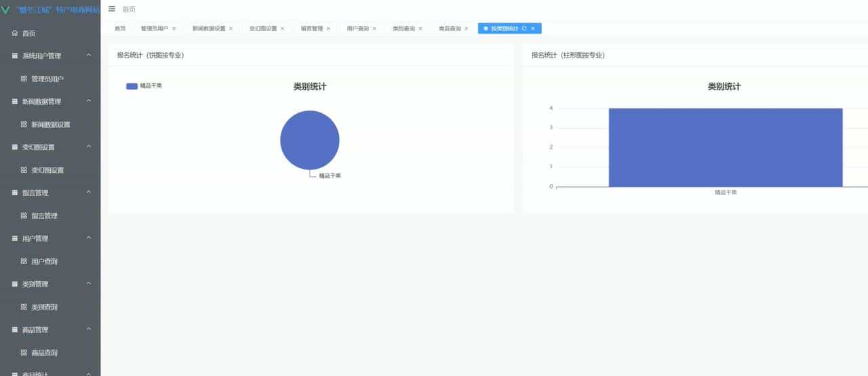The height and width of the screenshot is (376, 868).
Task: Click grid icon next to 系统用户管理
Action: click(15, 56)
